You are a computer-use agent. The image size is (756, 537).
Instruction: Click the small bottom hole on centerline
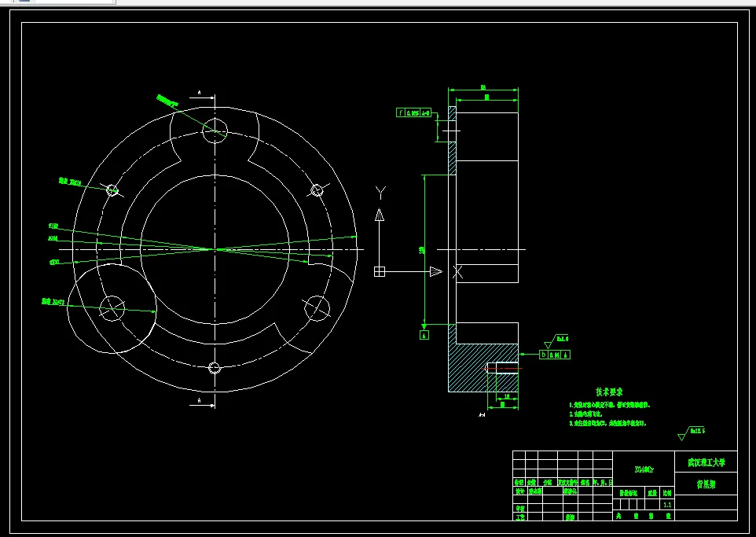tap(215, 368)
